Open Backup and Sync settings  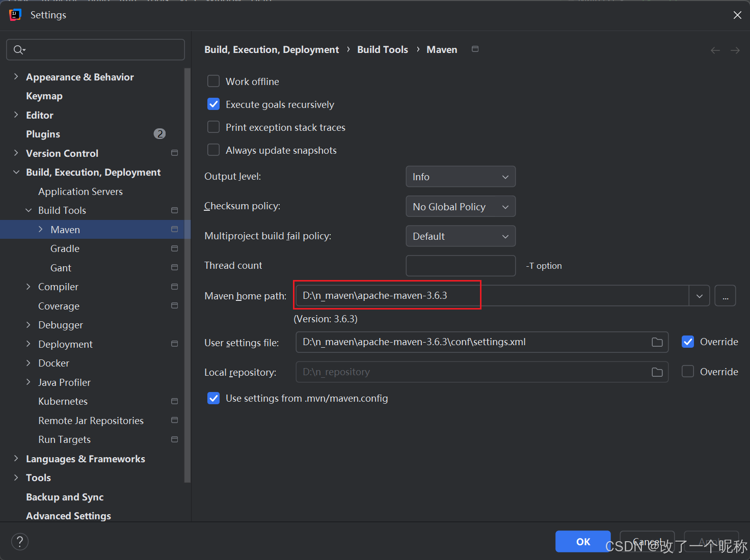65,497
